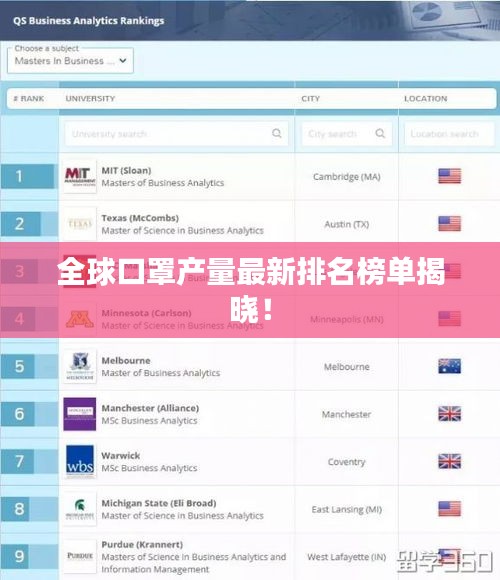Click the purple Manchester Alliance logo
The height and width of the screenshot is (580, 500).
pyautogui.click(x=80, y=414)
